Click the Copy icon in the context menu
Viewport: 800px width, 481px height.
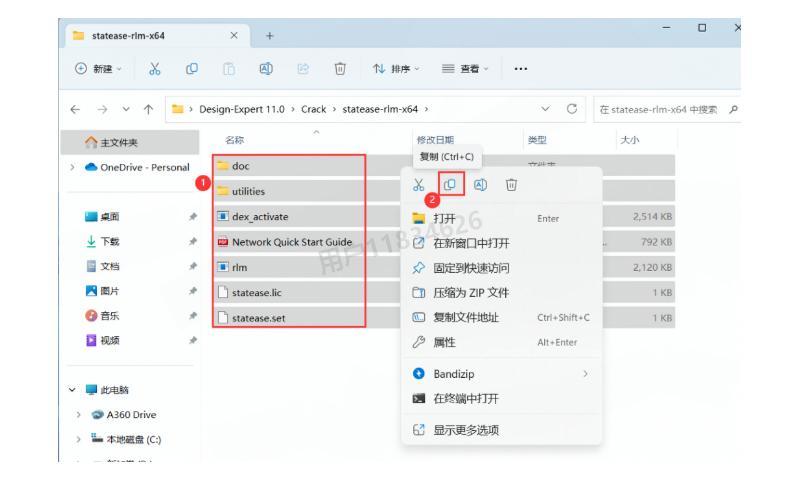[449, 185]
